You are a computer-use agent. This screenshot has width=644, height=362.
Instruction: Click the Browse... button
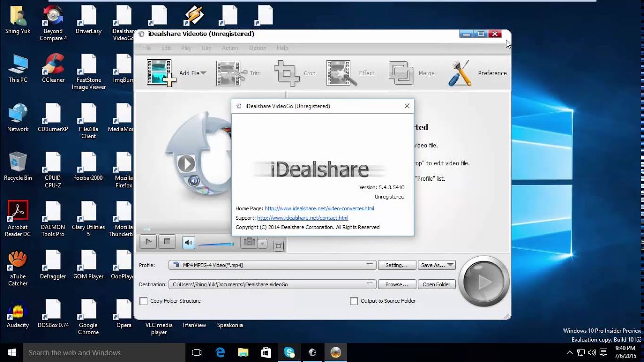tap(396, 284)
